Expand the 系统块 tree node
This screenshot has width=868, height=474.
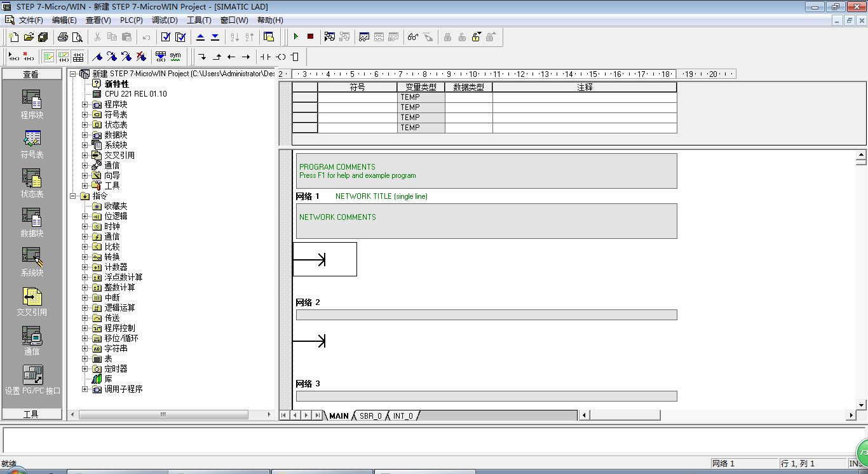(85, 145)
